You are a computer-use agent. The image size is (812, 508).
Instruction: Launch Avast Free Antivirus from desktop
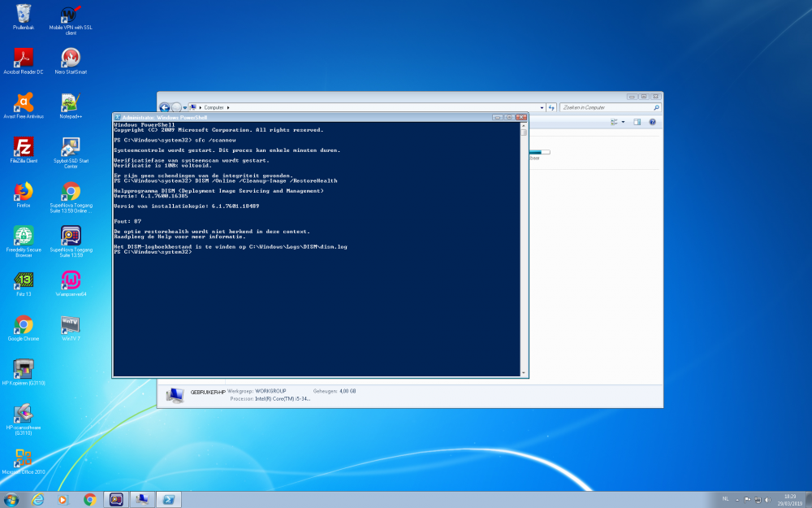(23, 102)
